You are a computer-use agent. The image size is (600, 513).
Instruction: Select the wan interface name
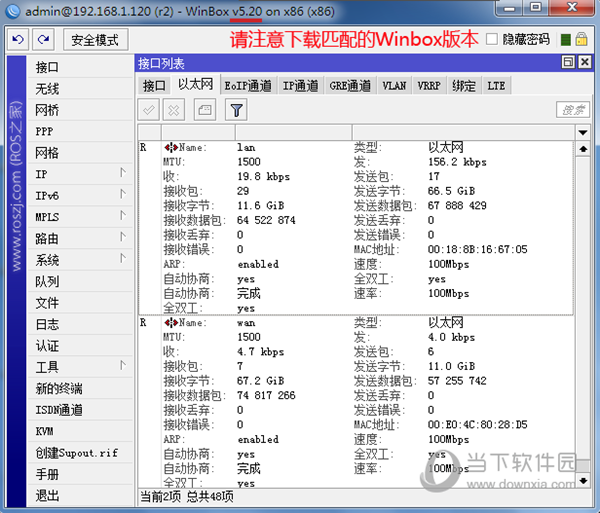246,323
